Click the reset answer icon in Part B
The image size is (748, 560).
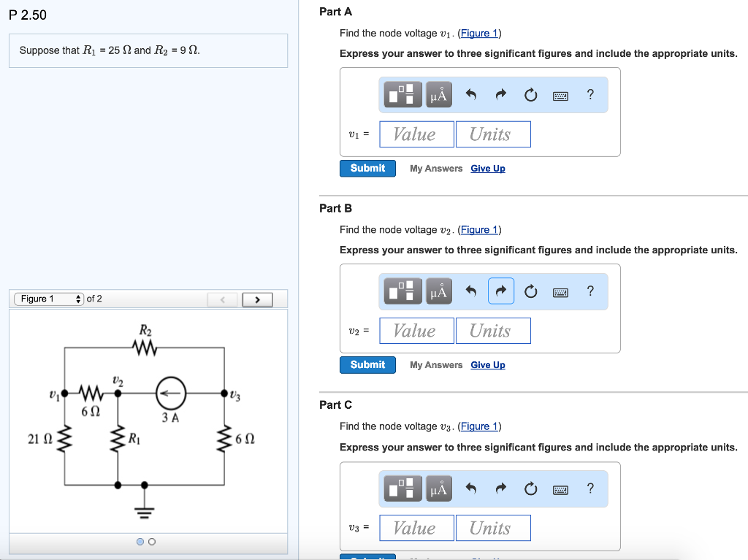coord(530,291)
